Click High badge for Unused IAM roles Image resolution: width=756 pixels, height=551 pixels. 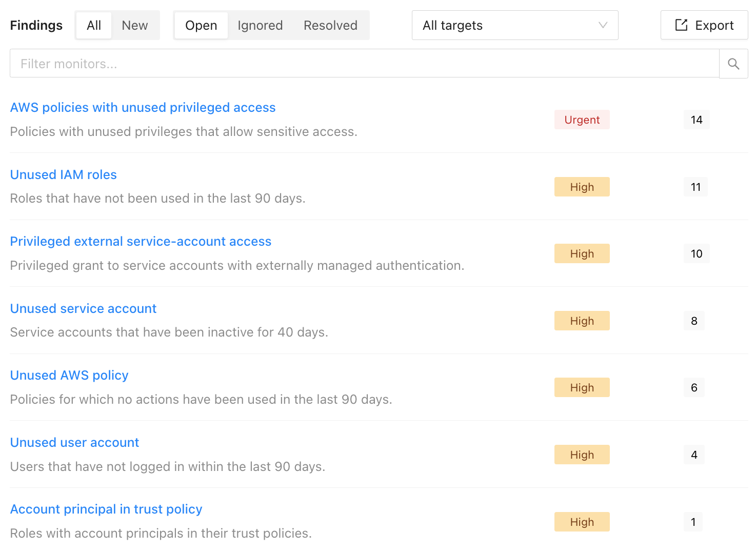(x=582, y=187)
